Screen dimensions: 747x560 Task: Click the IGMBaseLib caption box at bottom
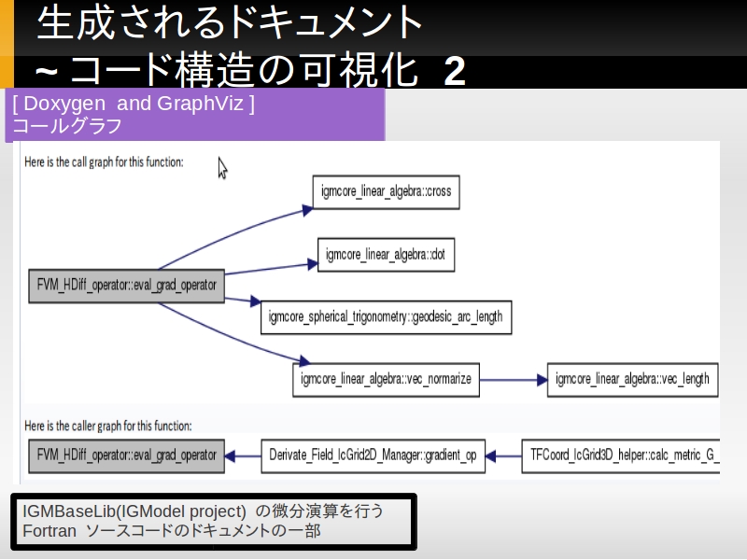pyautogui.click(x=214, y=522)
